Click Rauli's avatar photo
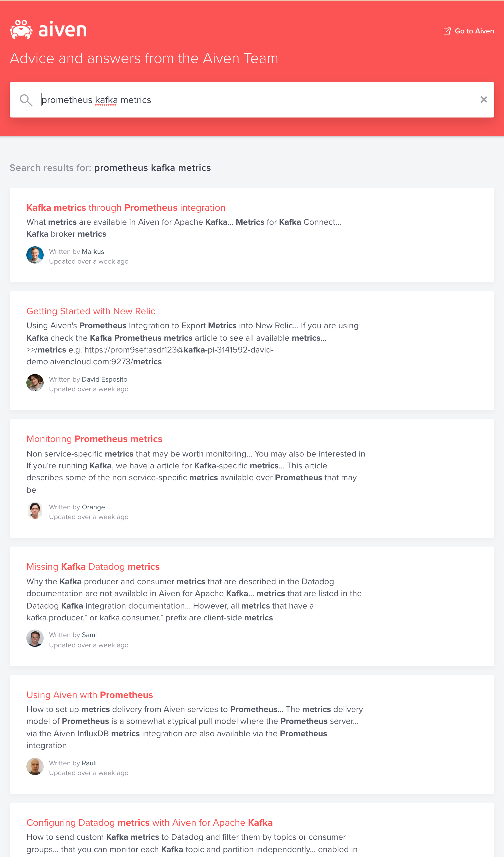This screenshot has height=857, width=504. [x=35, y=766]
